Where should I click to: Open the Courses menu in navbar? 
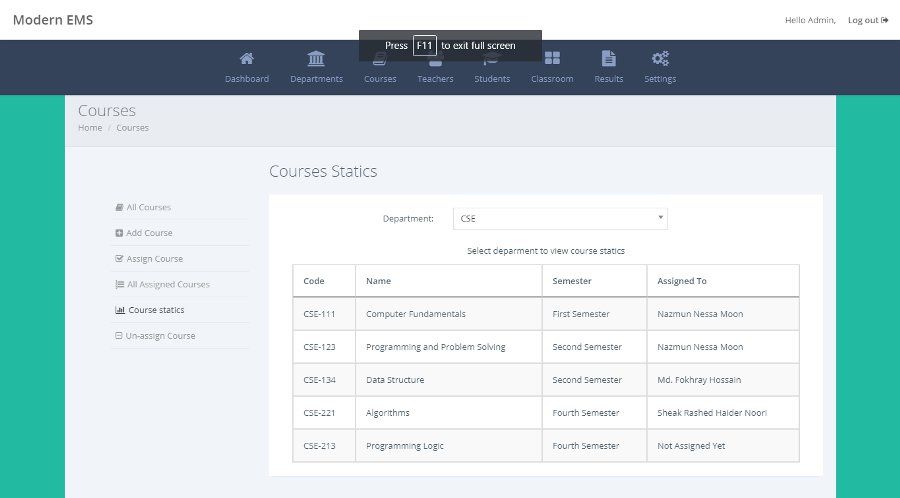tap(380, 78)
